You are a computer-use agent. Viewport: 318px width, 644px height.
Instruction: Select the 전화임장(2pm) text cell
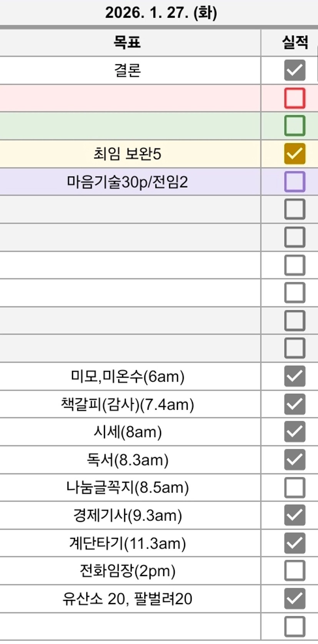point(127,570)
